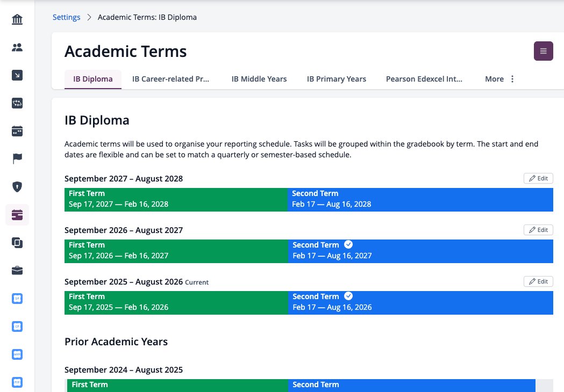Viewport: 564px width, 392px height.
Task: Switch to the IB Diploma tab
Action: (93, 79)
